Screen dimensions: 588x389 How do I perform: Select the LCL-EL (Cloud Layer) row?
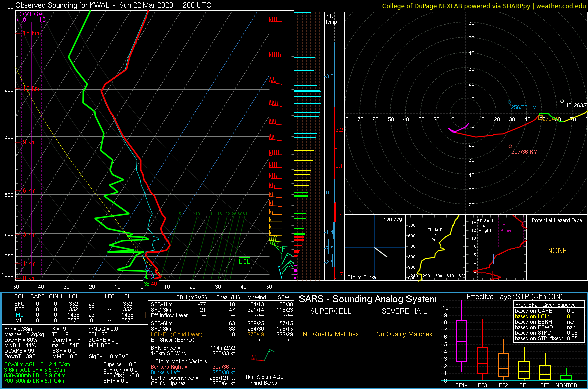click(221, 334)
